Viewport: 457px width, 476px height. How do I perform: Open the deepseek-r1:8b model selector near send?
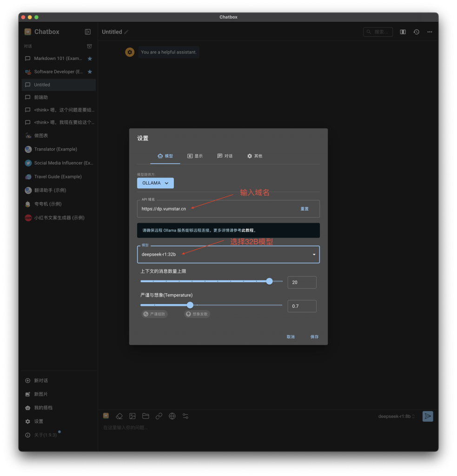pos(396,416)
